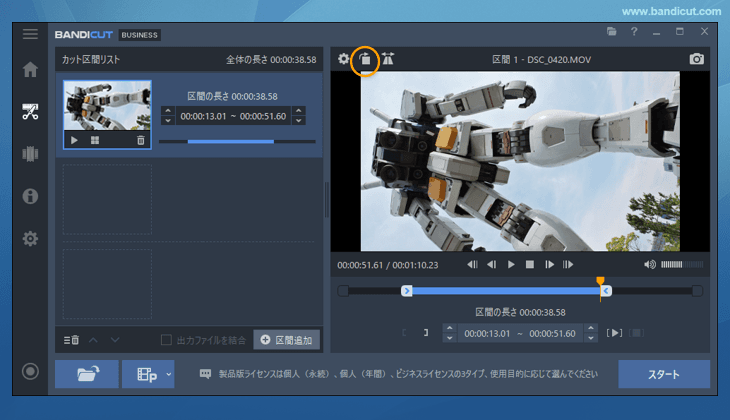Viewport: 730px width, 420px height.
Task: Tick the merge output files checkbox
Action: [x=166, y=340]
